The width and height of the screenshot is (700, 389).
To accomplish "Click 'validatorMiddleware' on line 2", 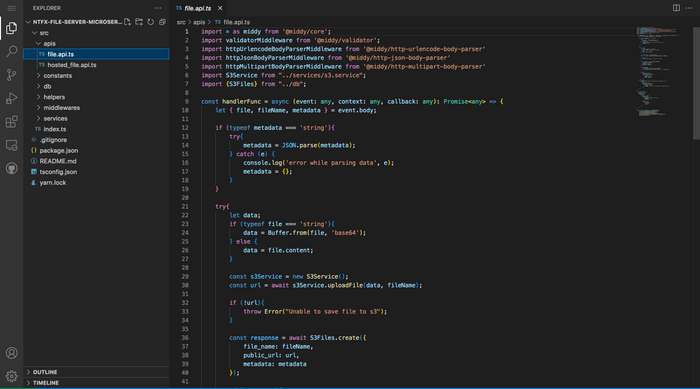I will click(x=259, y=40).
